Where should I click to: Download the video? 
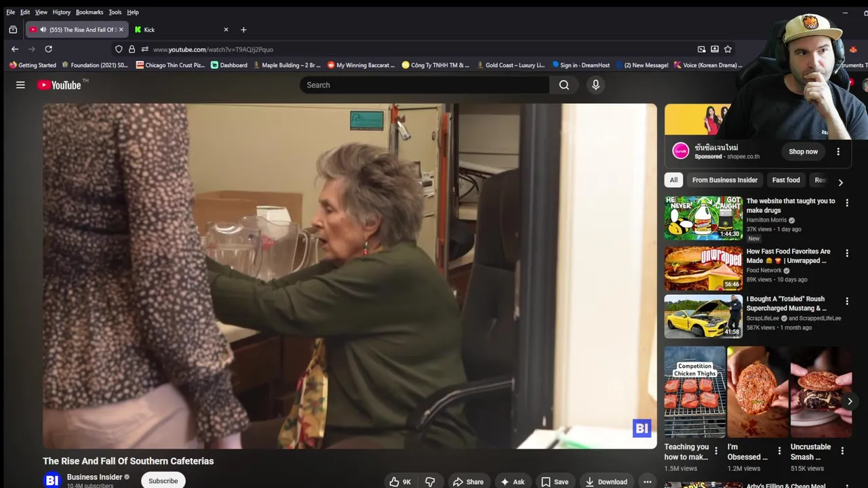pyautogui.click(x=606, y=482)
